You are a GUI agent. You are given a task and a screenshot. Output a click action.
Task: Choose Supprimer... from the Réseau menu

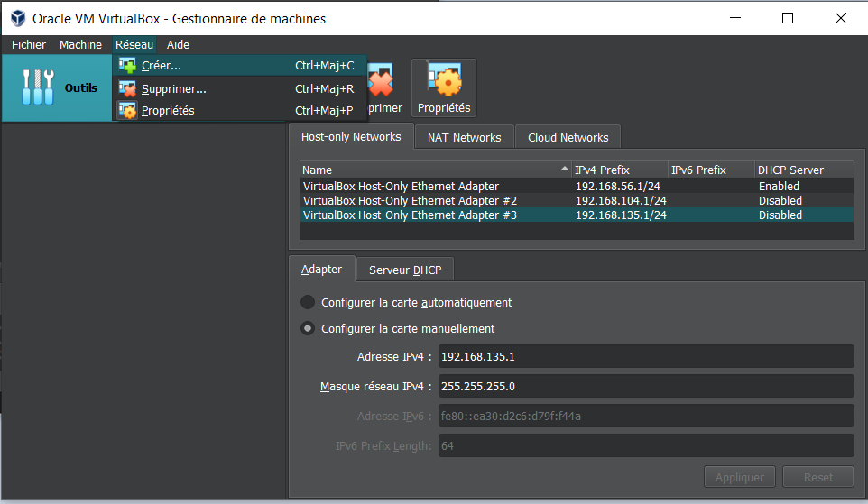tap(240, 88)
